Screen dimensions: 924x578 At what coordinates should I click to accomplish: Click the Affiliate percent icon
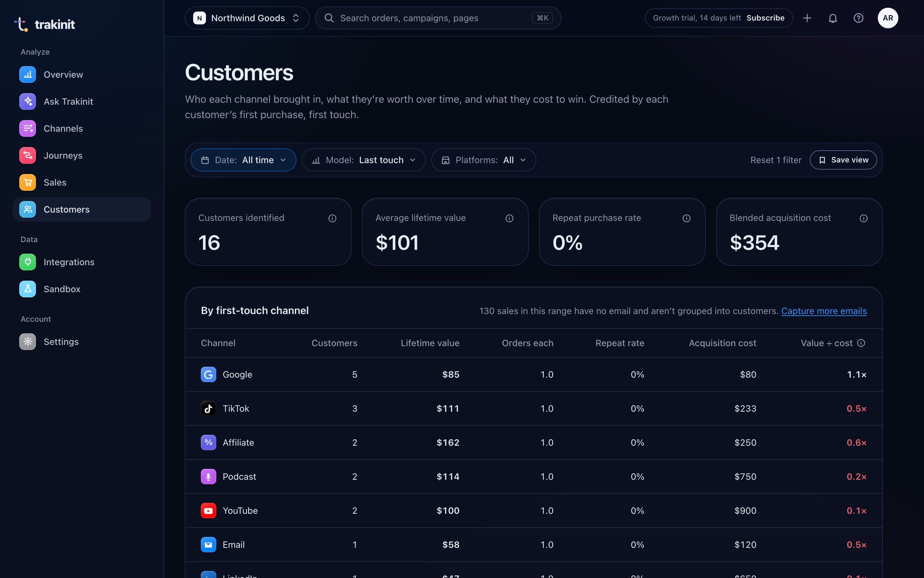pos(209,442)
